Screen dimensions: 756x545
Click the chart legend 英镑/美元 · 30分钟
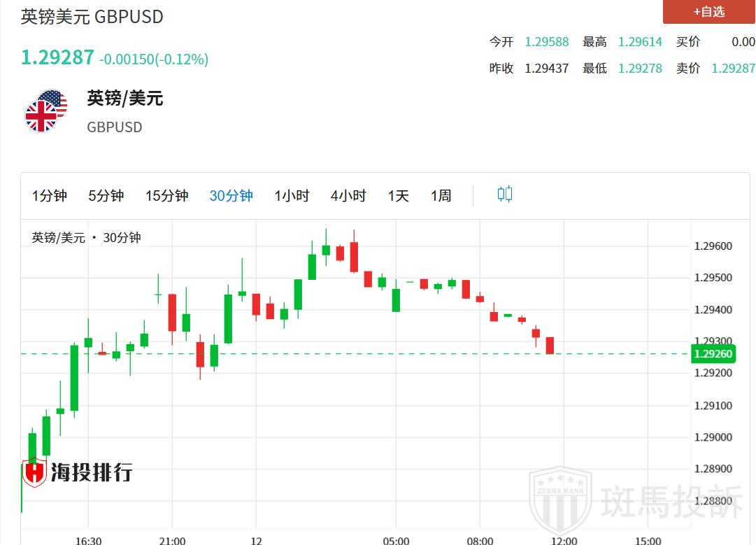[86, 237]
